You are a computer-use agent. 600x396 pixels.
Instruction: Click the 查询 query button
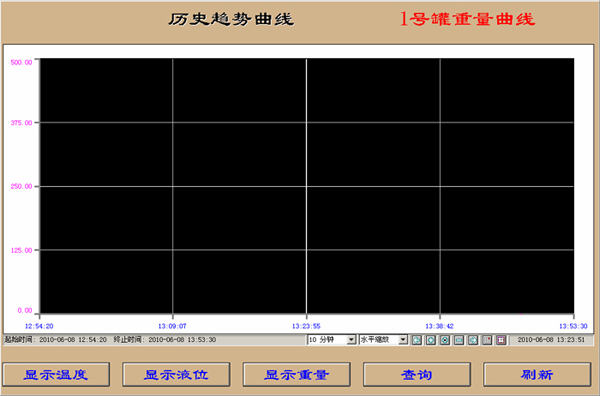click(417, 375)
